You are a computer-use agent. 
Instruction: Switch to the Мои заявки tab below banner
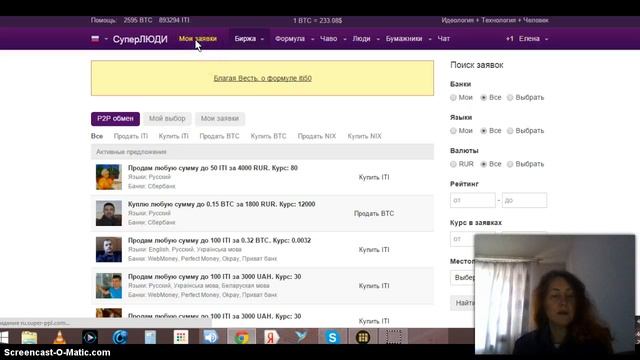pyautogui.click(x=220, y=119)
